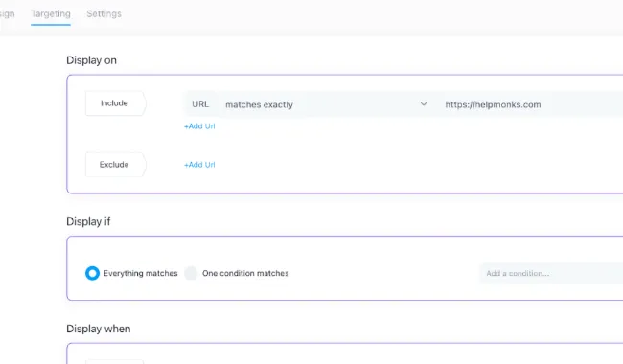Click the Include label button

click(115, 103)
